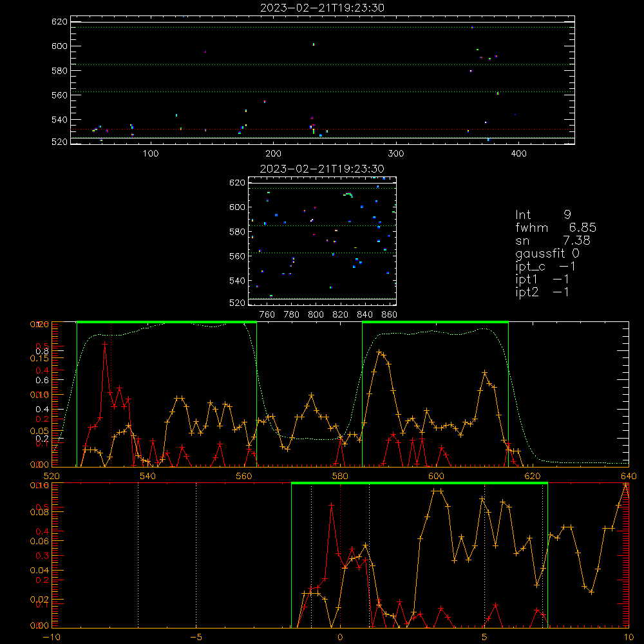The width and height of the screenshot is (644, 644).
Task: Select the 'sn 7.38' readout
Action: click(553, 241)
